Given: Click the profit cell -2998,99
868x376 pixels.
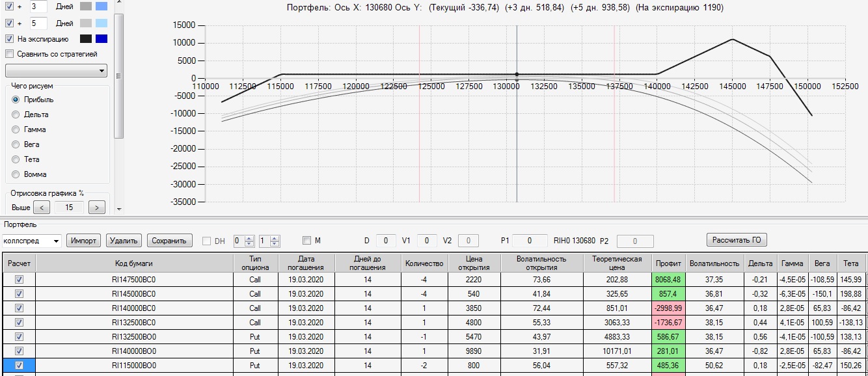Looking at the screenshot, I should (669, 308).
